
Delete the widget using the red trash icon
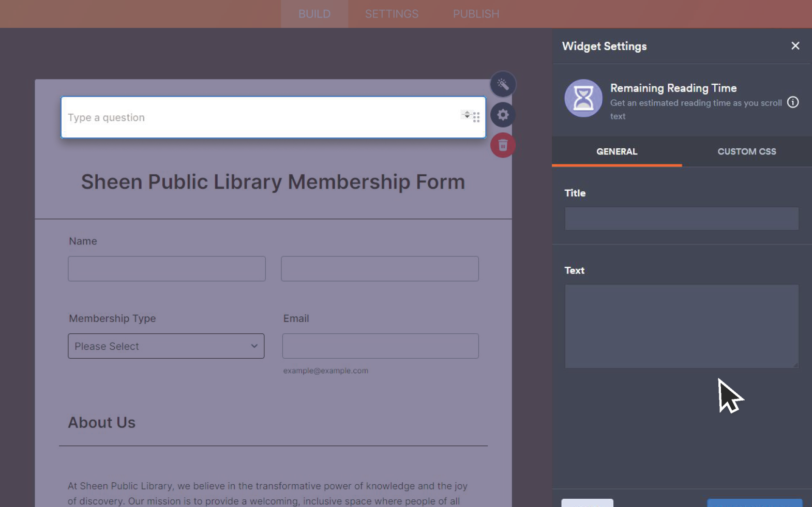[503, 145]
